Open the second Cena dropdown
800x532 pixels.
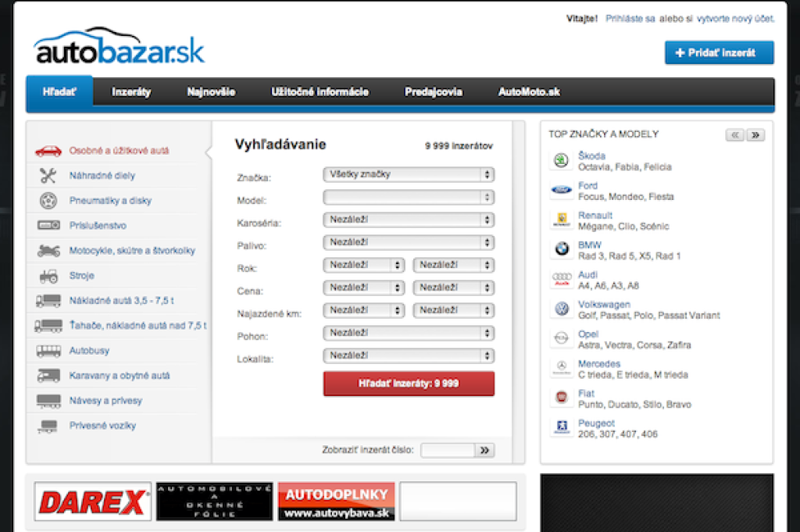[x=454, y=287]
